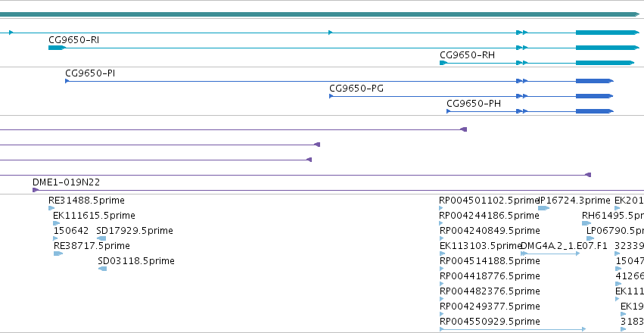Select the LP06790 EST label
The width and height of the screenshot is (644, 333).
(615, 231)
